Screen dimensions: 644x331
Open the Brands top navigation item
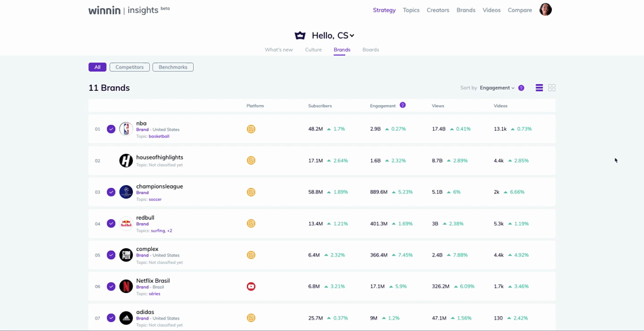pyautogui.click(x=466, y=10)
